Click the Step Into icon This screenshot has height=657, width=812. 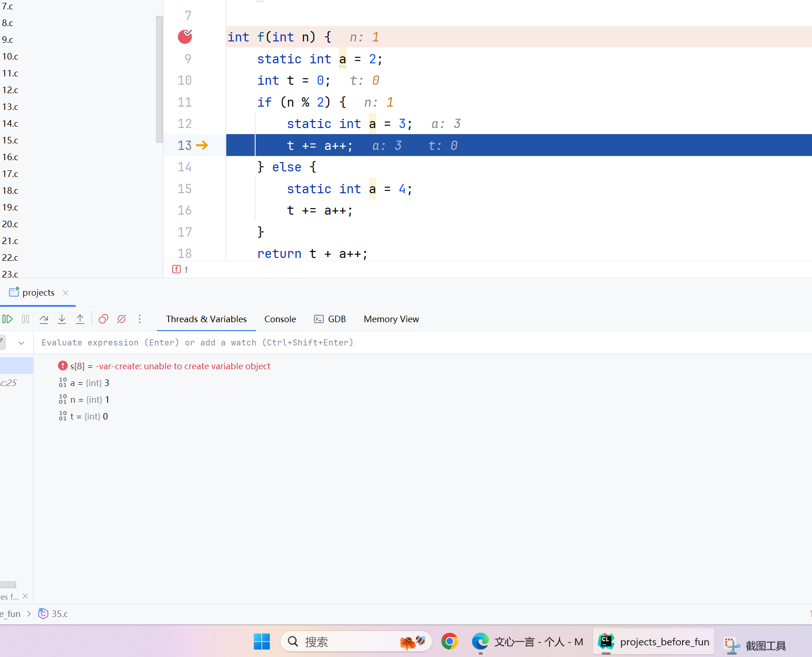coord(62,319)
